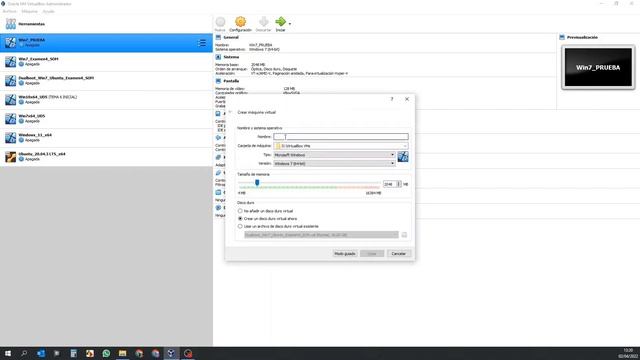Click browse disk file icon in dialog
The height and width of the screenshot is (360, 640).
click(404, 235)
